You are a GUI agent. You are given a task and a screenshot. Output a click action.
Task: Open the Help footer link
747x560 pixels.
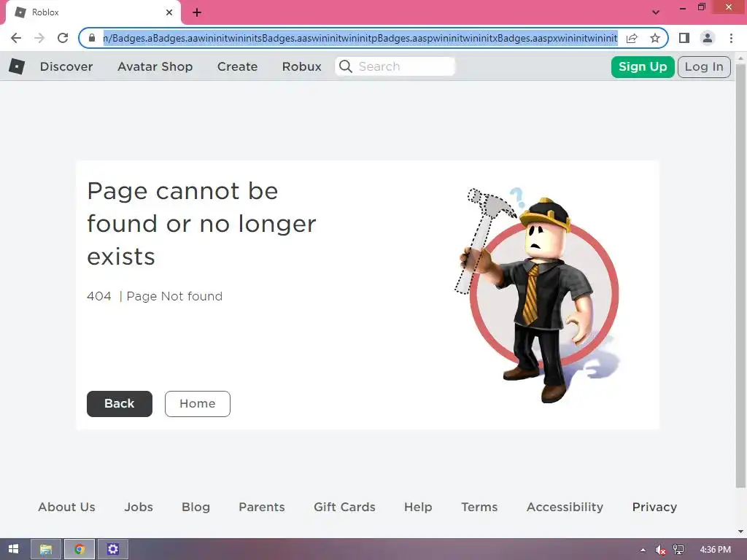418,507
